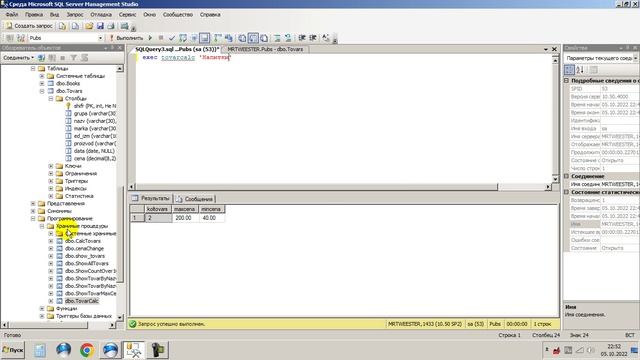Open Google Chrome from the taskbar
The height and width of the screenshot is (360, 640).
click(87, 350)
